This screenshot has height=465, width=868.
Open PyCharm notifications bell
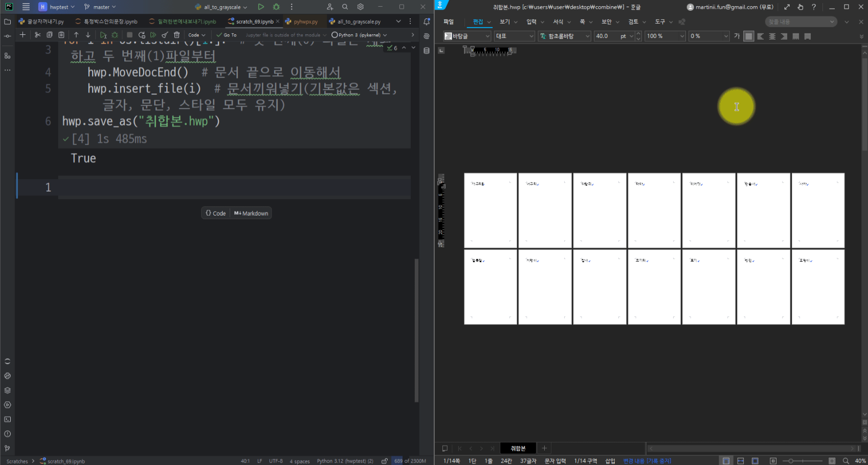[427, 21]
